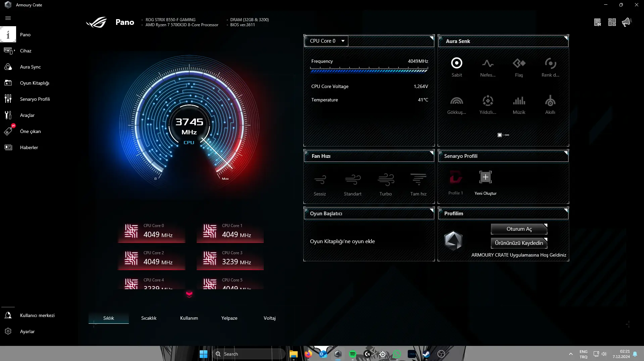Expand the Profilim panel corner
Image resolution: width=644 pixels, height=361 pixels.
[566, 210]
